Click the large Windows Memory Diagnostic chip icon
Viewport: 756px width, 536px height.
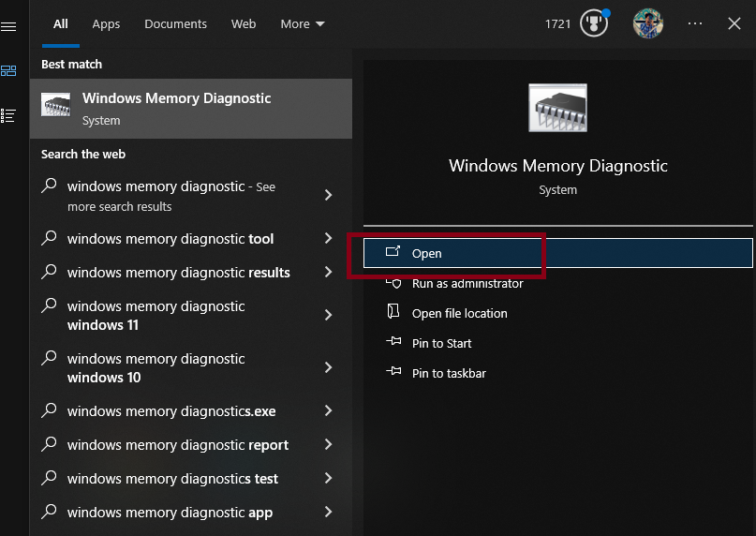point(557,108)
